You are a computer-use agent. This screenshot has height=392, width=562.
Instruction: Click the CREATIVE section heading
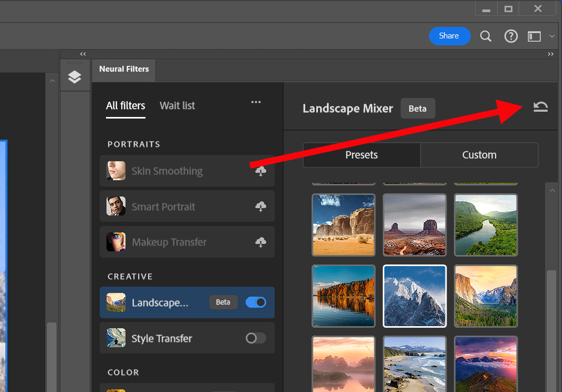(x=130, y=277)
